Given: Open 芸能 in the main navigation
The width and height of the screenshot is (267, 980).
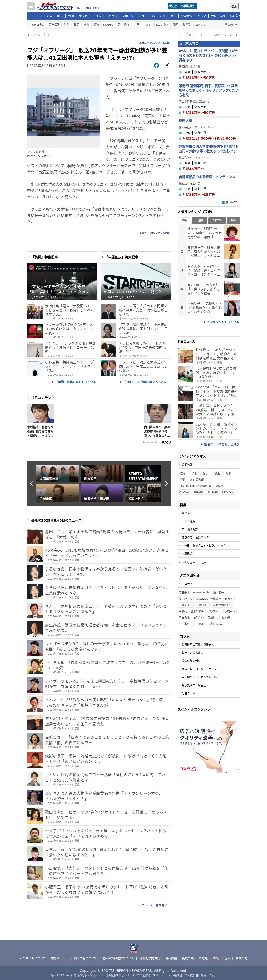Looking at the screenshot, I should click(152, 16).
